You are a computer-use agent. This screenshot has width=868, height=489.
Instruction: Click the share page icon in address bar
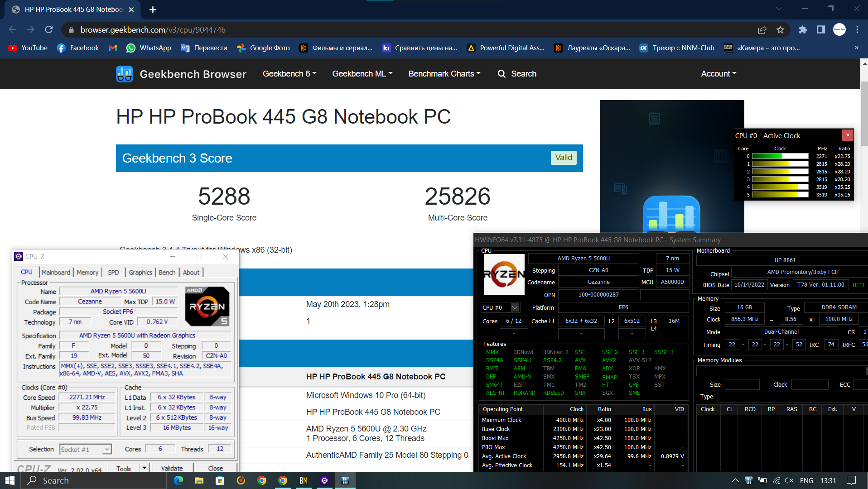click(762, 29)
